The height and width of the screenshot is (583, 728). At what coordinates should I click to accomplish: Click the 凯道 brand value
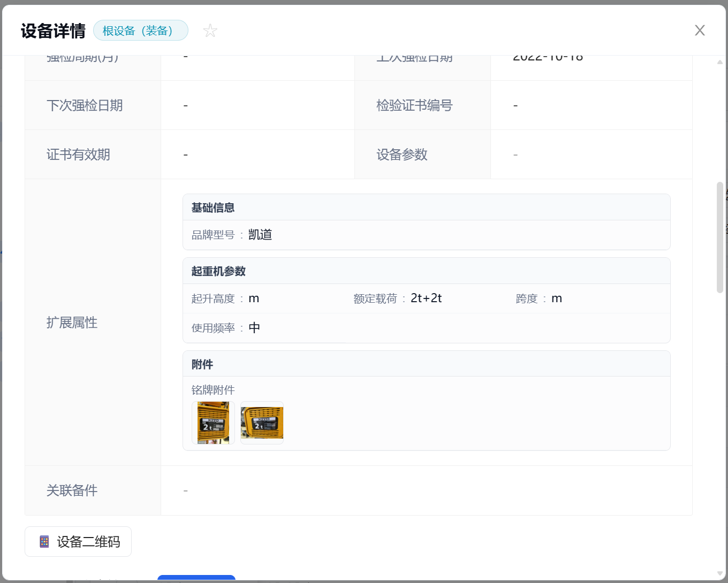coord(260,235)
